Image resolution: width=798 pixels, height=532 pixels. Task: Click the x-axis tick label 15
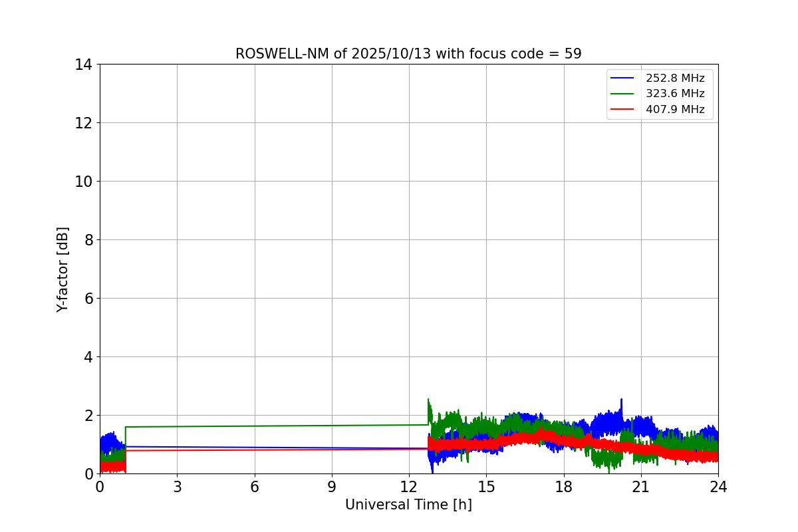click(x=486, y=487)
